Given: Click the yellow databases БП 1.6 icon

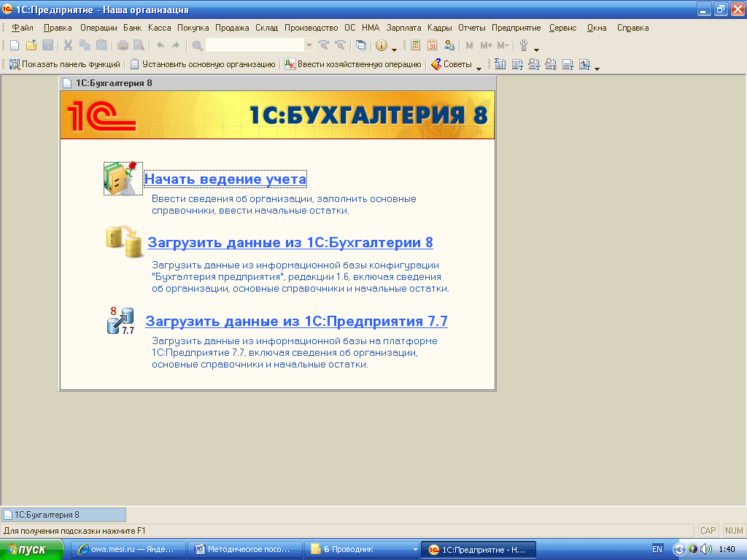Looking at the screenshot, I should pyautogui.click(x=124, y=242).
